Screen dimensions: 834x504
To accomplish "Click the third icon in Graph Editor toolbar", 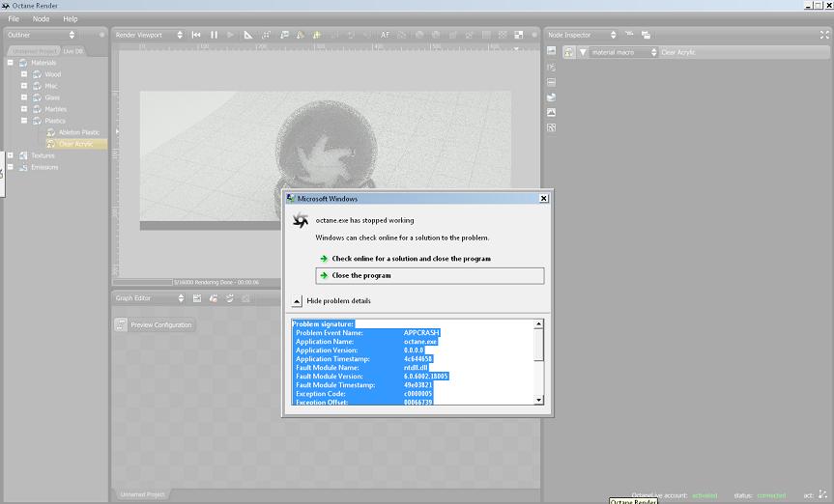I will pos(230,298).
